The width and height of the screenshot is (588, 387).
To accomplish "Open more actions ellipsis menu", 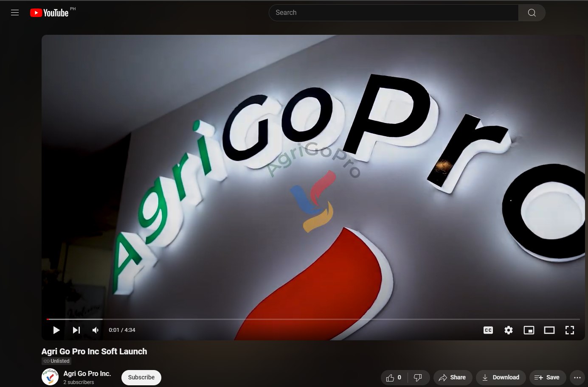I will coord(577,377).
